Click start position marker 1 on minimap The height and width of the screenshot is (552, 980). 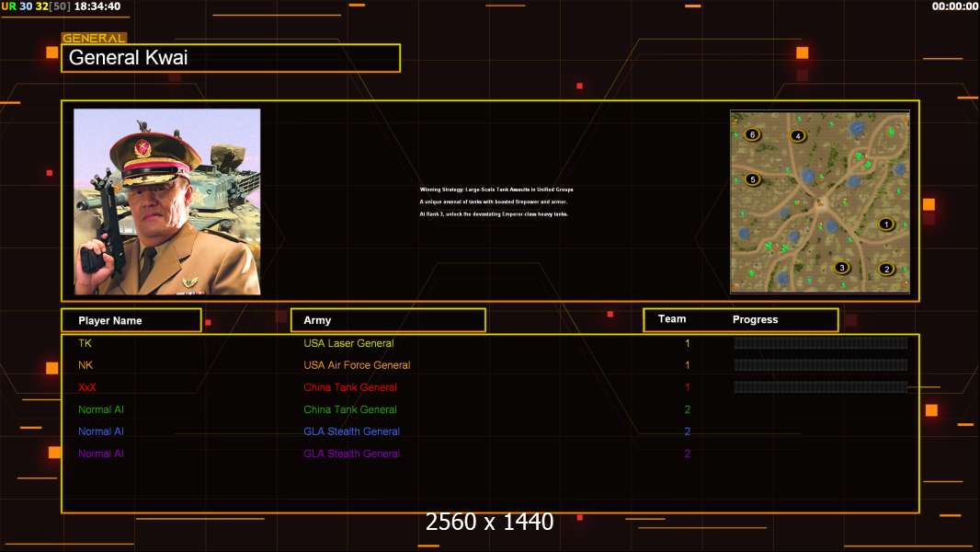tap(885, 224)
